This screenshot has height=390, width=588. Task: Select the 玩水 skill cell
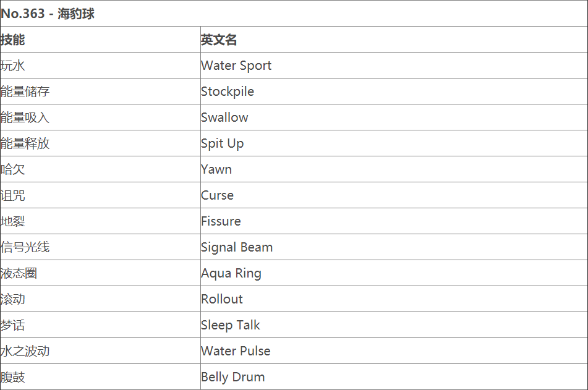point(13,66)
